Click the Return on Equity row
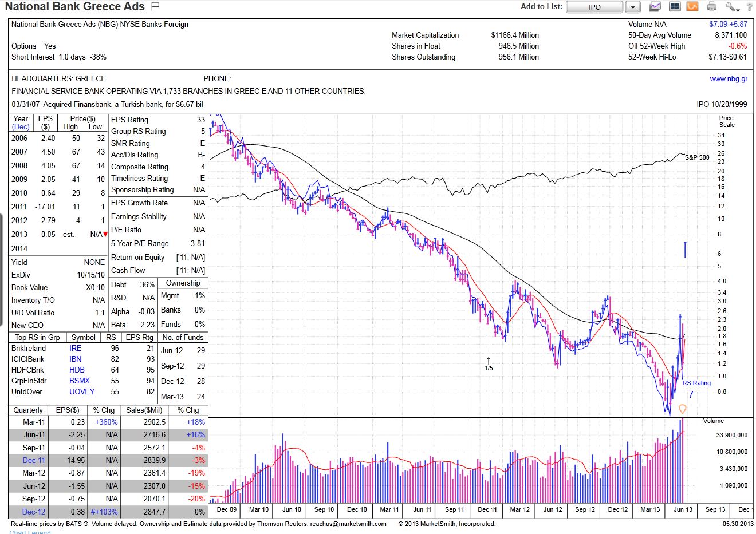 coord(158,257)
